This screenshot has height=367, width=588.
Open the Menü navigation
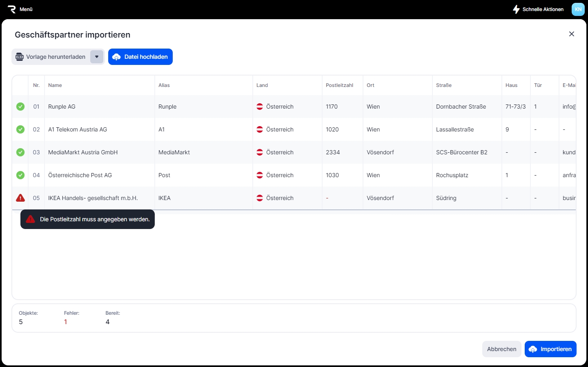(26, 9)
